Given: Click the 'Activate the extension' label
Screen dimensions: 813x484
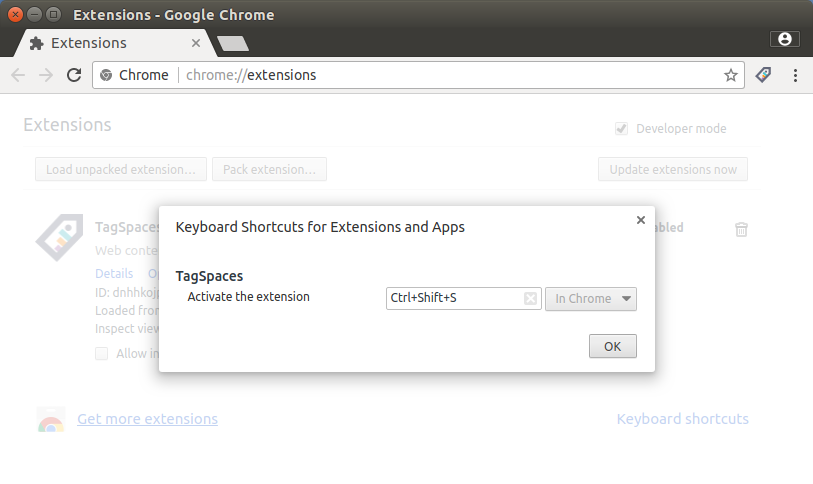Looking at the screenshot, I should click(248, 297).
